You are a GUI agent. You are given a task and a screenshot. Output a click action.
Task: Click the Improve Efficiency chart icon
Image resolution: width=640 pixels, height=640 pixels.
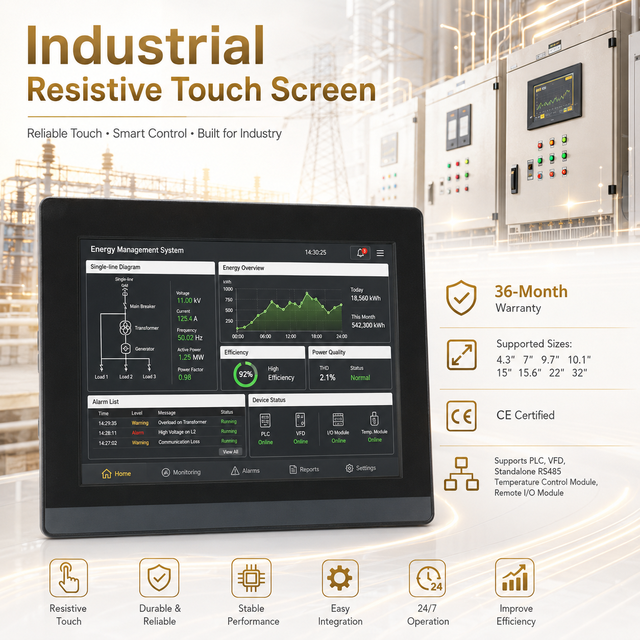tap(515, 578)
